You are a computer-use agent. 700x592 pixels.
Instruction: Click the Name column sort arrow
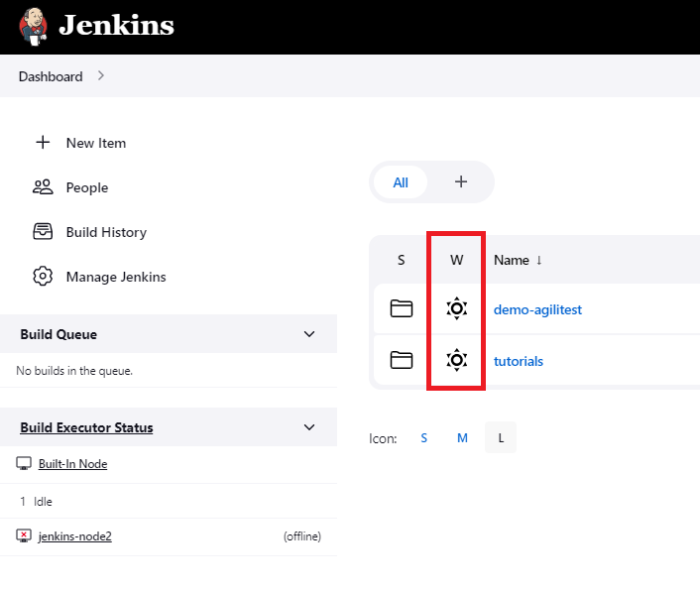(538, 260)
